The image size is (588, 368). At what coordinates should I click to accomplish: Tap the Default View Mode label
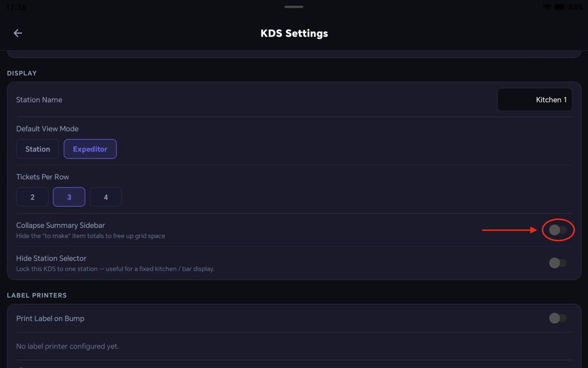click(x=47, y=129)
